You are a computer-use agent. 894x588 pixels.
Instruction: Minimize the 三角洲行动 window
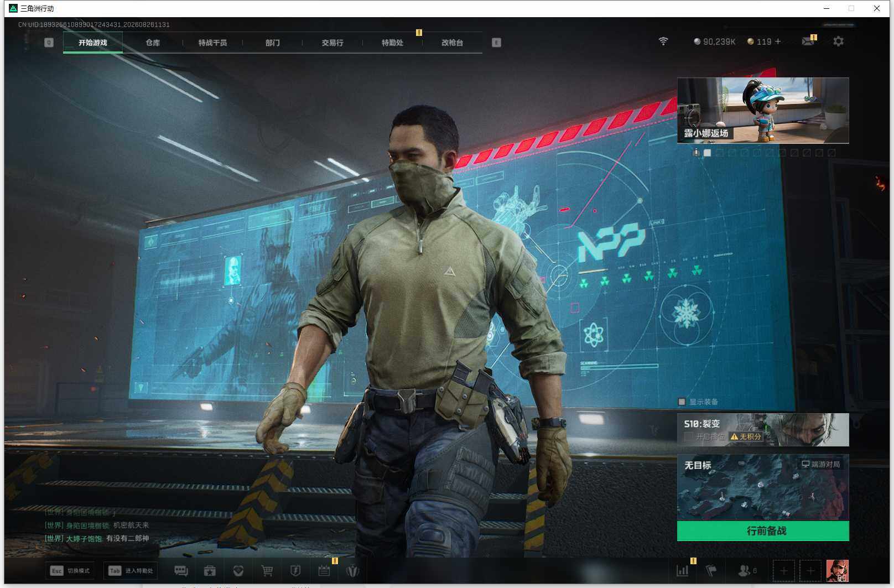[x=827, y=8]
